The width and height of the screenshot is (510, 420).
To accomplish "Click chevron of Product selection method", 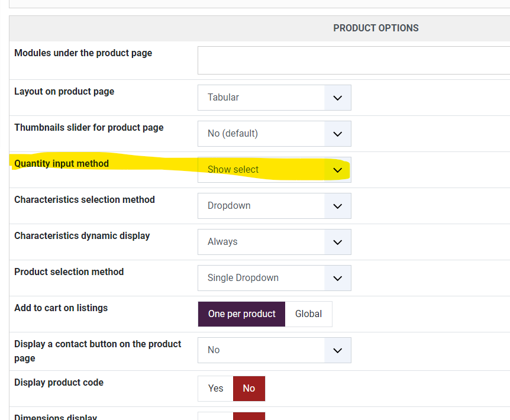I will pos(338,278).
